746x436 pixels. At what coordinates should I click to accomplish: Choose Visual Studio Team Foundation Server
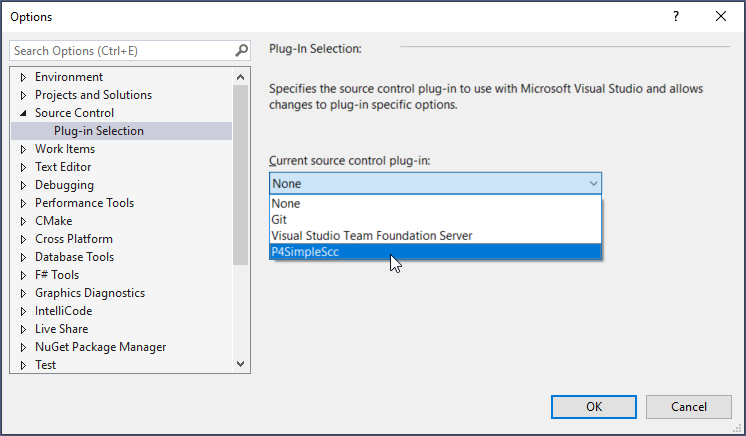[435, 236]
